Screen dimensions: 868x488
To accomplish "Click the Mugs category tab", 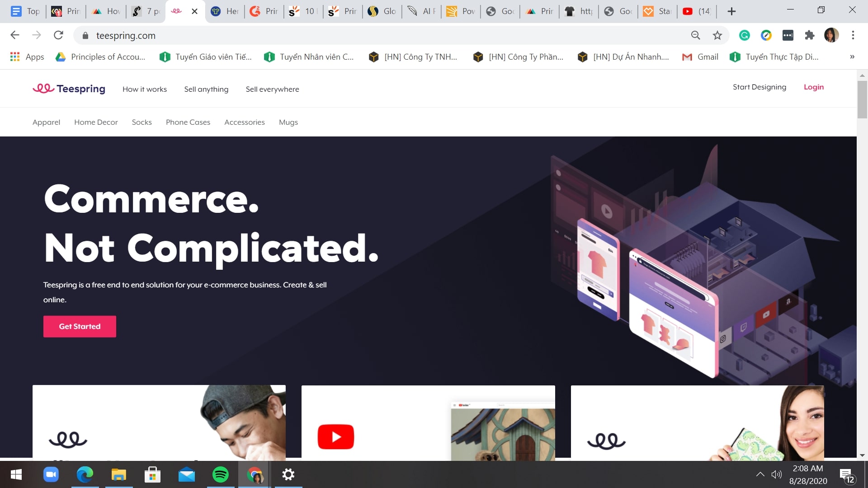I will click(288, 122).
